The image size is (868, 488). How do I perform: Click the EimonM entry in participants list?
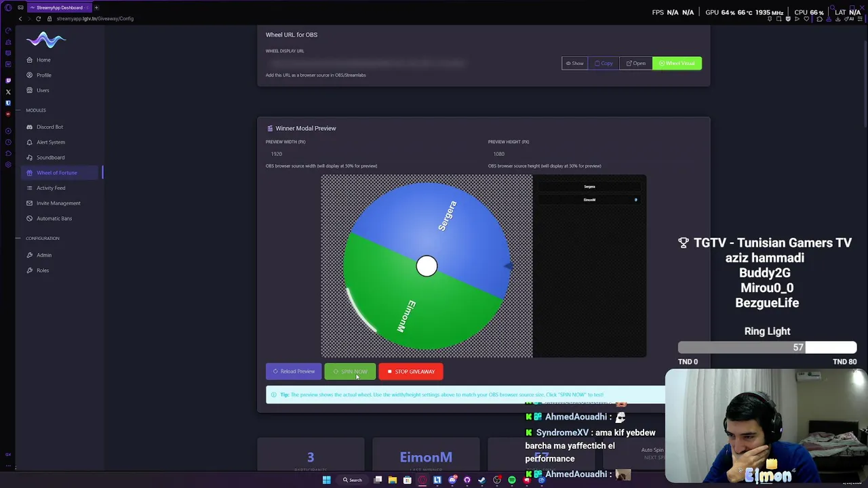[x=589, y=200]
